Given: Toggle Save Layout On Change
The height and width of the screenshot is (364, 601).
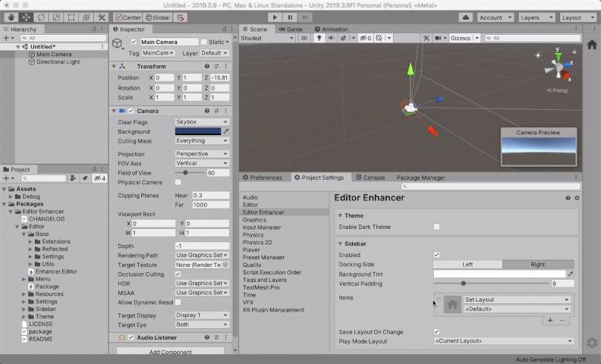Looking at the screenshot, I should [436, 331].
